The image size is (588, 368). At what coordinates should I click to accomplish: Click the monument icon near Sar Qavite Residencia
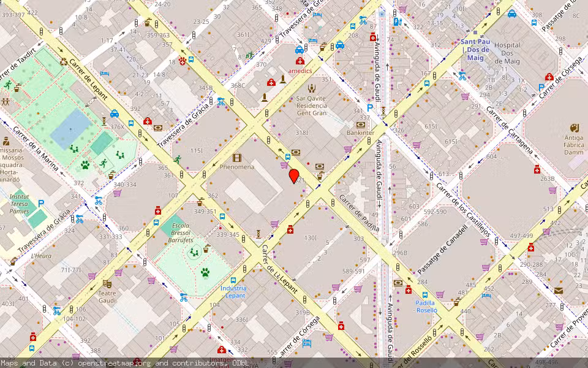pos(282,82)
